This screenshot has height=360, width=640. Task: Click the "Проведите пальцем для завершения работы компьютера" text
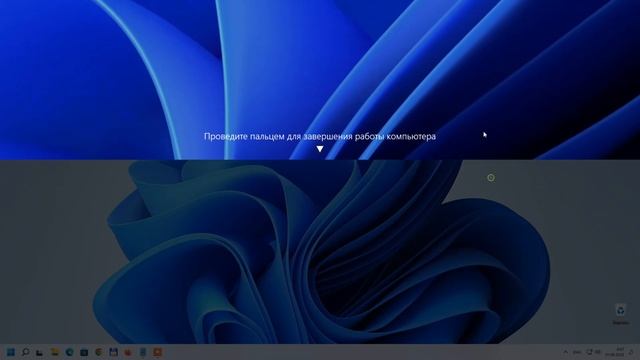tap(320, 136)
